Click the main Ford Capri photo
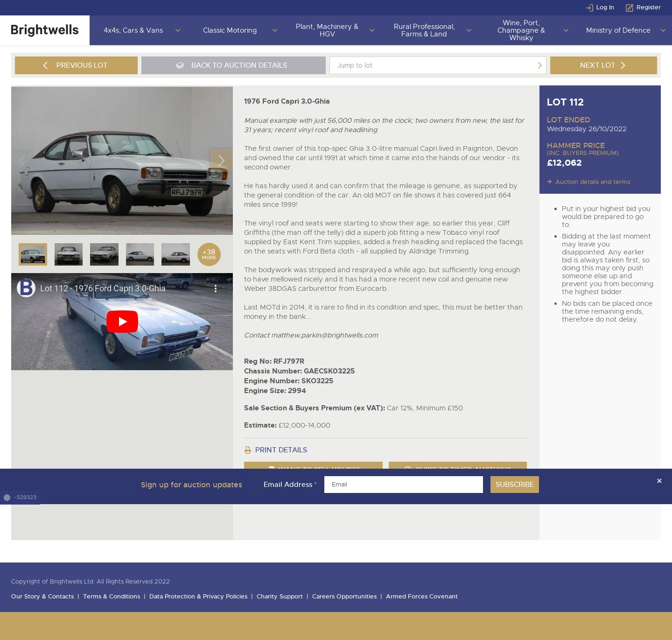This screenshot has height=640, width=672. coord(122,161)
